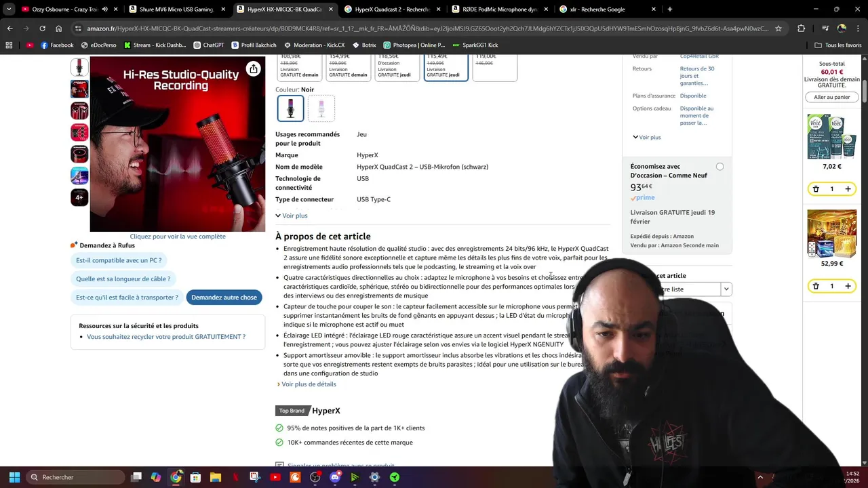The width and height of the screenshot is (868, 488).
Task: Open the tab search dropdown arrow
Action: (9, 9)
